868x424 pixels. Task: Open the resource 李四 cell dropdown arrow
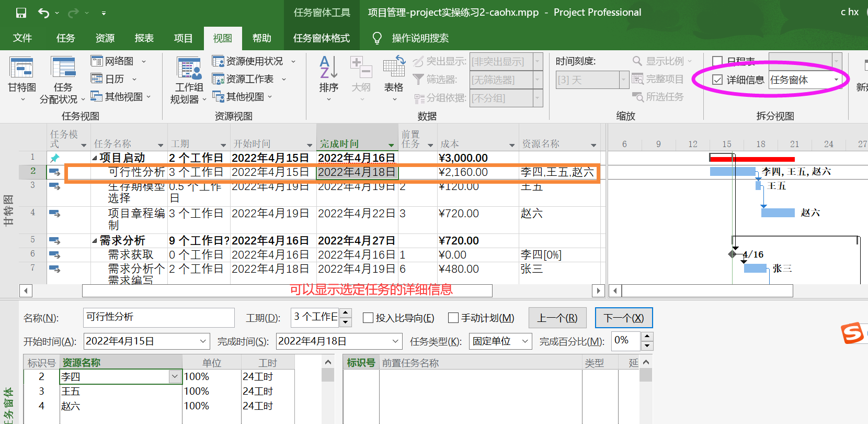175,376
